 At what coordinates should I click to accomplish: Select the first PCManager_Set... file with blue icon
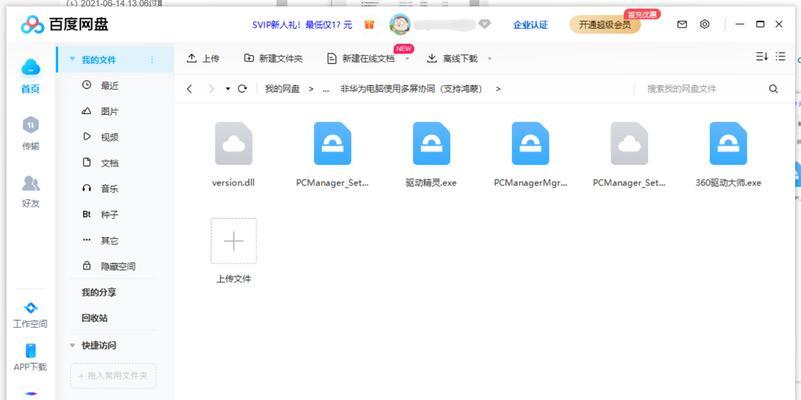(333, 155)
